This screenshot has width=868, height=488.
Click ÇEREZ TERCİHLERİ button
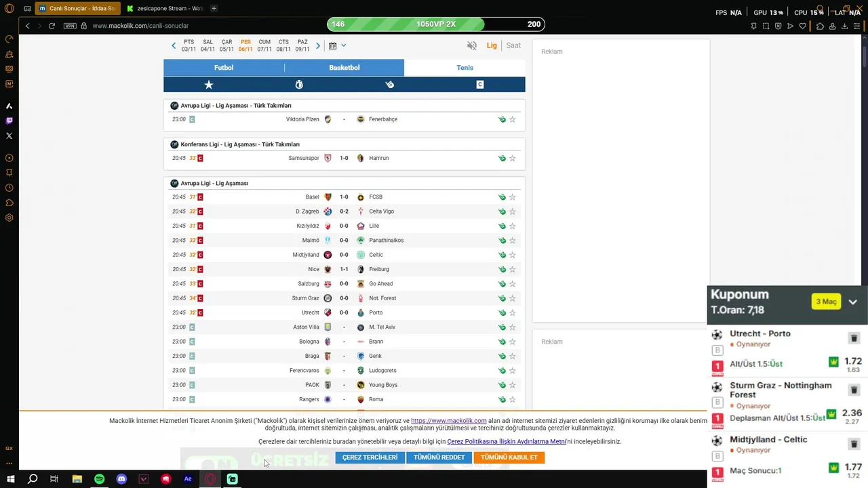pos(370,457)
